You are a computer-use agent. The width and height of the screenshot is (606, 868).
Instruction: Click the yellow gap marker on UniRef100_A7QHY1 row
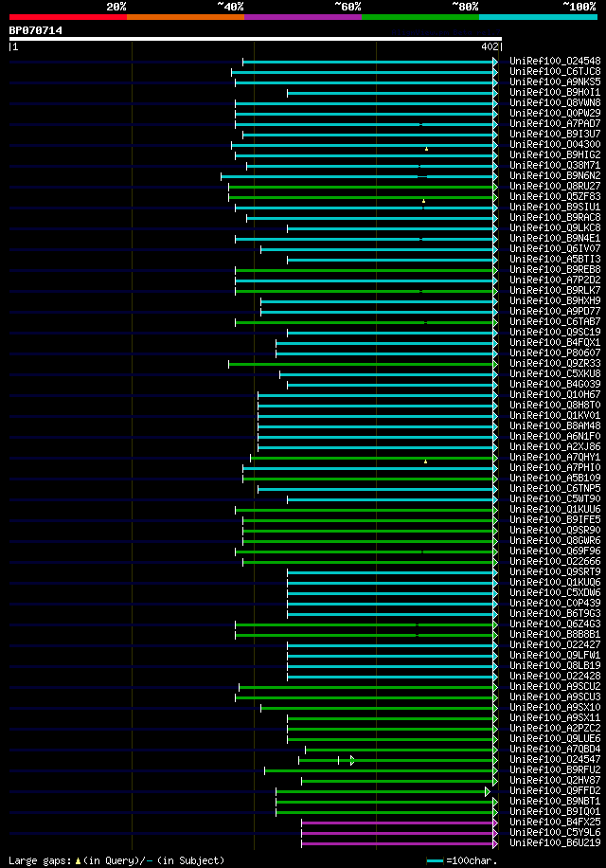tap(425, 461)
